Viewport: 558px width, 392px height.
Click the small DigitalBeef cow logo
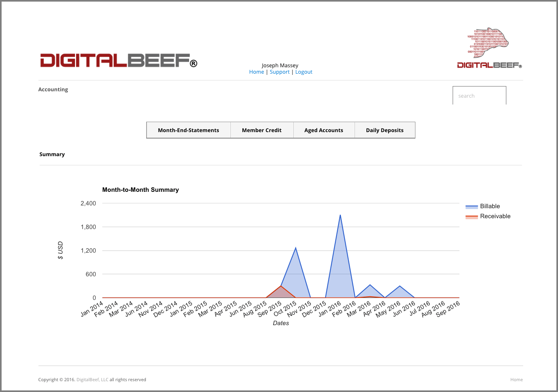click(490, 48)
